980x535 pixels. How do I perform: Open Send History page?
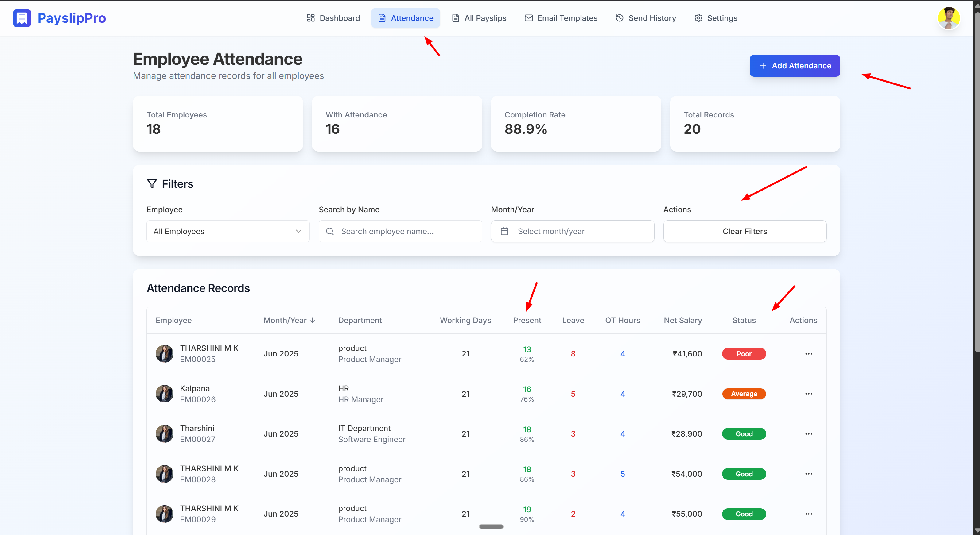646,18
